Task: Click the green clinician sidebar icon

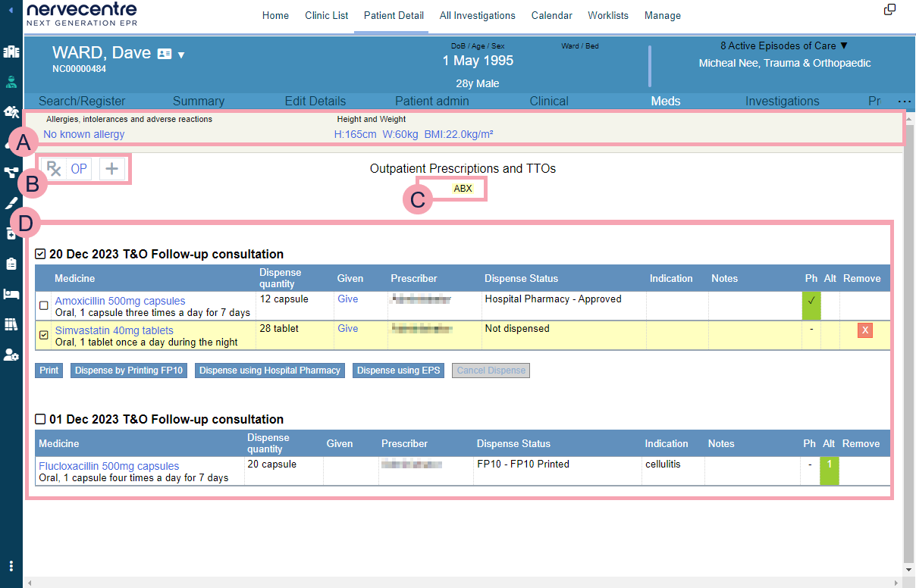Action: pyautogui.click(x=11, y=82)
